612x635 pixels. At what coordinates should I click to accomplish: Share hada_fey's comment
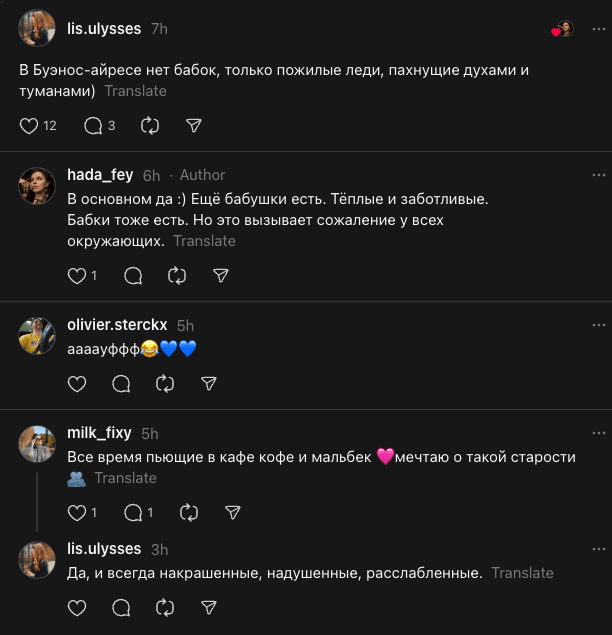pyautogui.click(x=221, y=275)
